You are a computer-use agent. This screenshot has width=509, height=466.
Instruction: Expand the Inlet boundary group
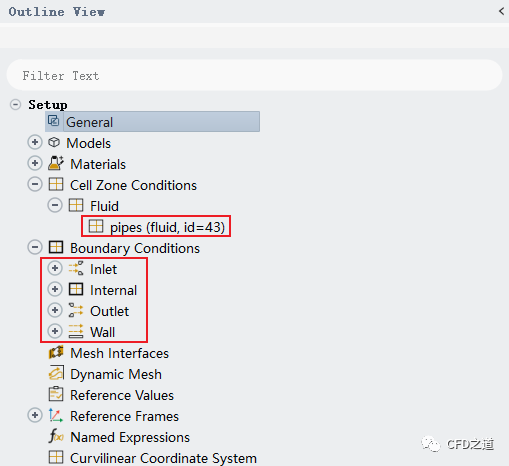point(55,268)
